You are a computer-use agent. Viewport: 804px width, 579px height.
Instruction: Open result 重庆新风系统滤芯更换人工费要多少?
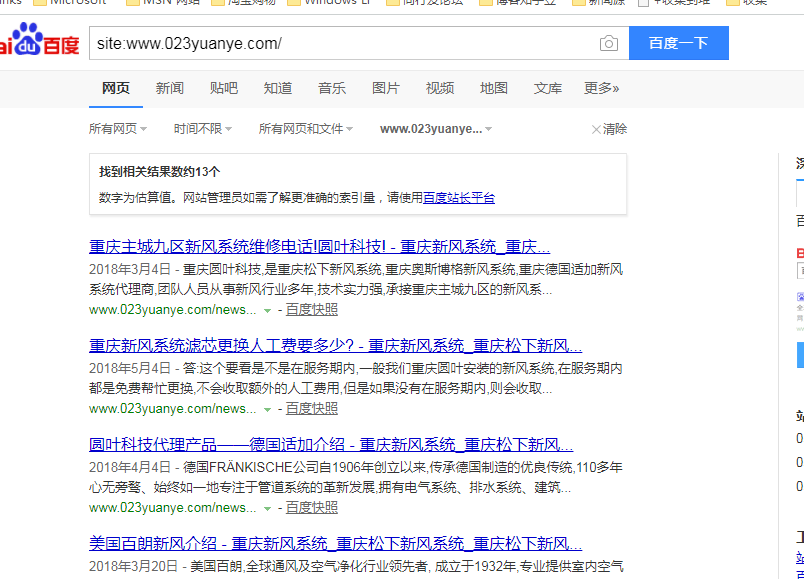[x=335, y=346]
